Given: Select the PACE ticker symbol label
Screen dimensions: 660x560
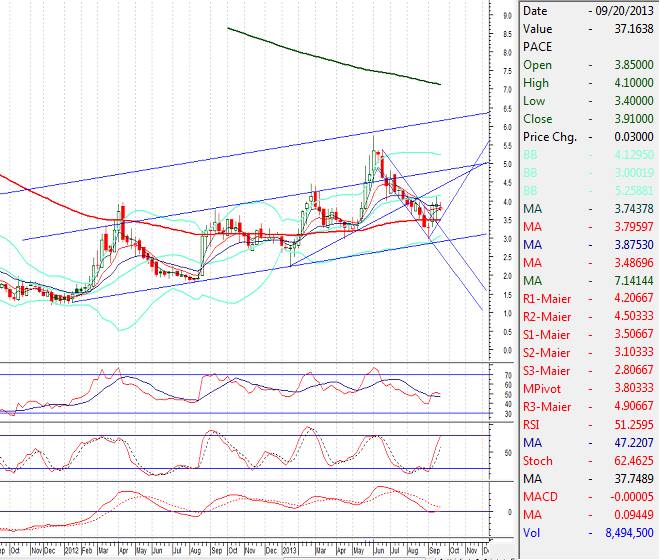Looking at the screenshot, I should click(538, 47).
